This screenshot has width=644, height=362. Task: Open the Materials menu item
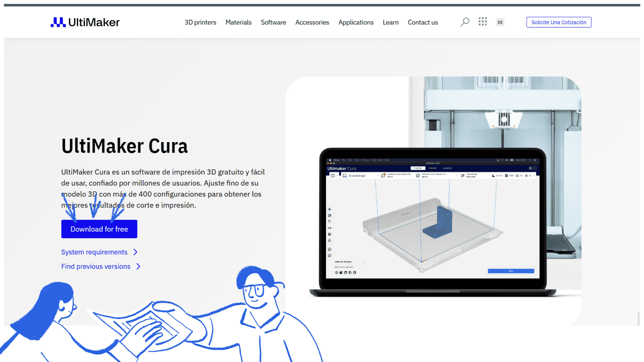coord(238,22)
